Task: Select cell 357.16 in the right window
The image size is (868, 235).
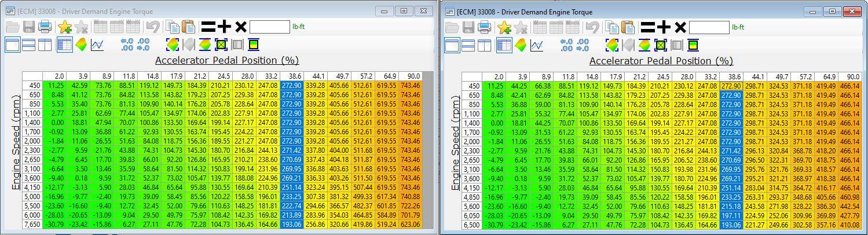Action: 825,225
